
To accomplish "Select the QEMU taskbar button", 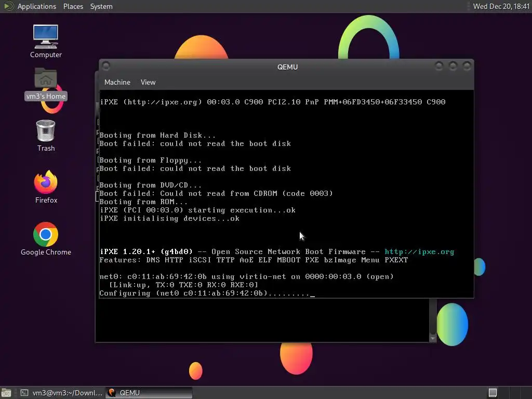I will point(149,393).
